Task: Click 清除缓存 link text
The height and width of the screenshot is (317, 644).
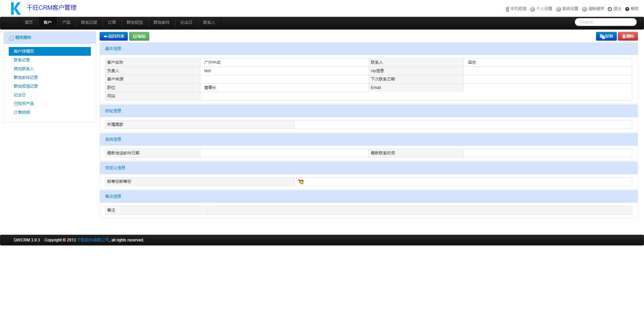Action: (x=596, y=9)
